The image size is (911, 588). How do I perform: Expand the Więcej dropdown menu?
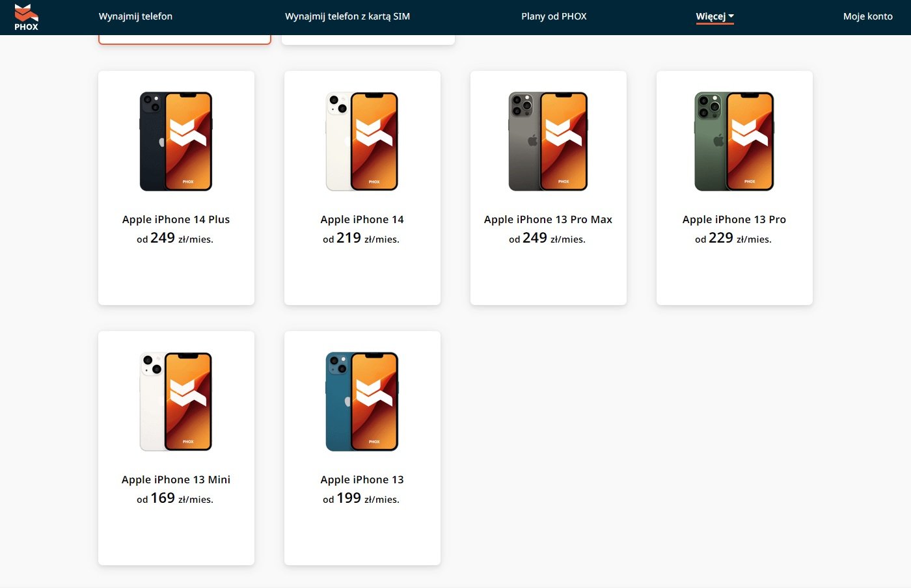pyautogui.click(x=714, y=16)
